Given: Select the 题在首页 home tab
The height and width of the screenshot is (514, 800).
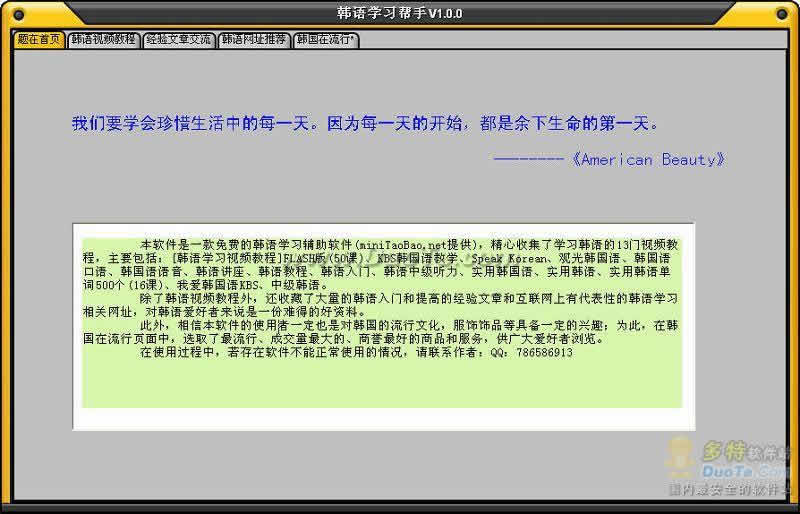Looking at the screenshot, I should point(39,39).
